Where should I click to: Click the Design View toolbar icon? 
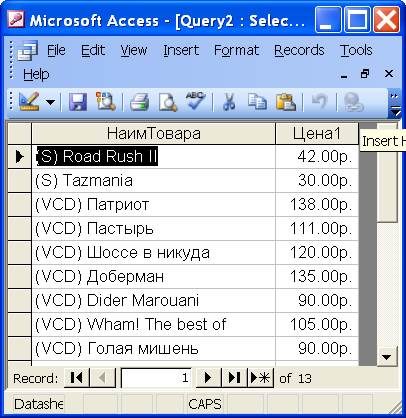pyautogui.click(x=29, y=101)
